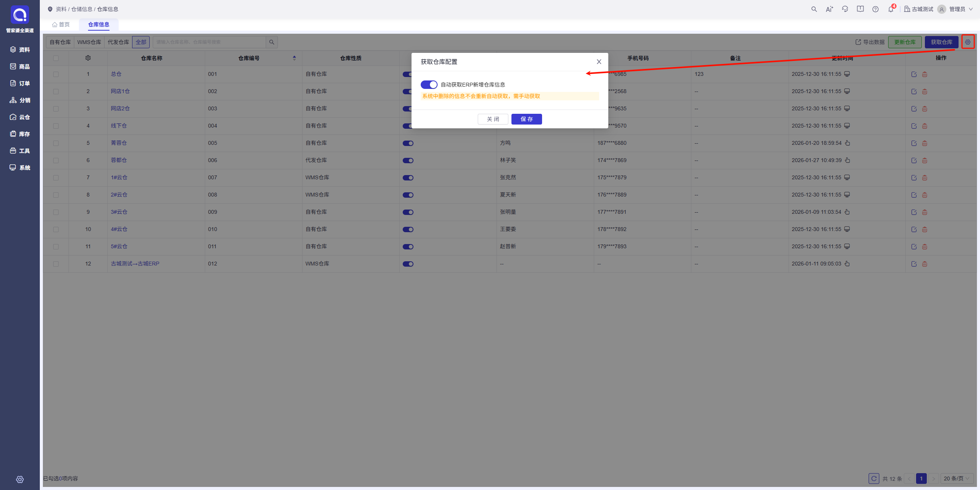Click the help question mark icon
Image resolution: width=980 pixels, height=490 pixels.
click(x=875, y=9)
